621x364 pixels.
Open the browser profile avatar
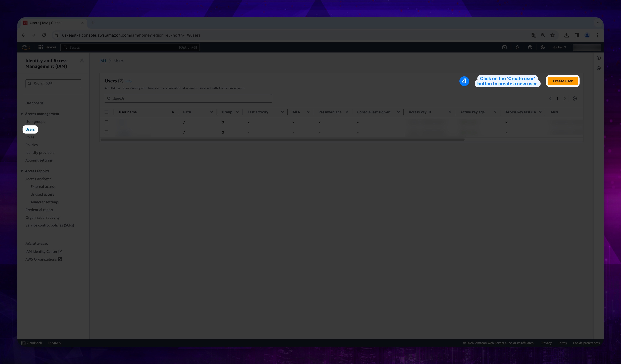coord(587,35)
